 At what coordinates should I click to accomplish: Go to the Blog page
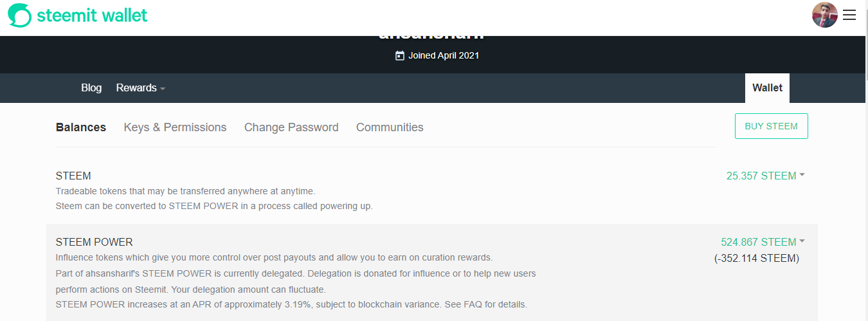(91, 88)
